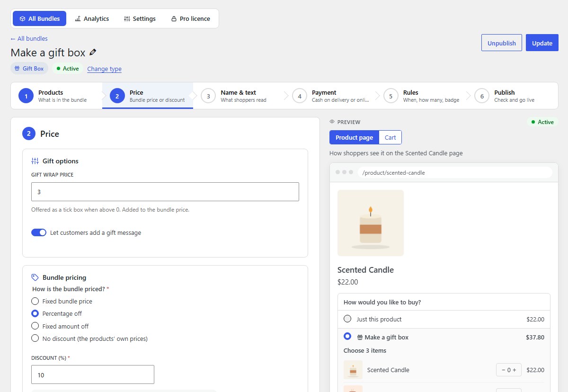568x392 pixels.
Task: Open the All Bundles tab
Action: (x=40, y=18)
